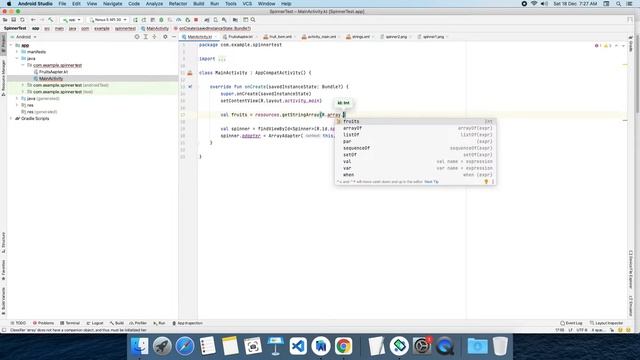Open the Event Log tool window
Screen dimensions: 640x360
(571, 323)
